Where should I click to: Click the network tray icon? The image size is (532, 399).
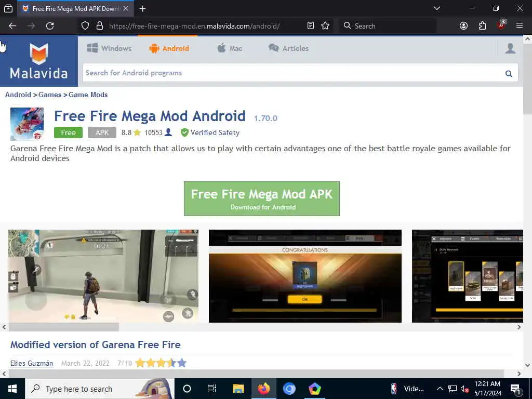tap(453, 389)
